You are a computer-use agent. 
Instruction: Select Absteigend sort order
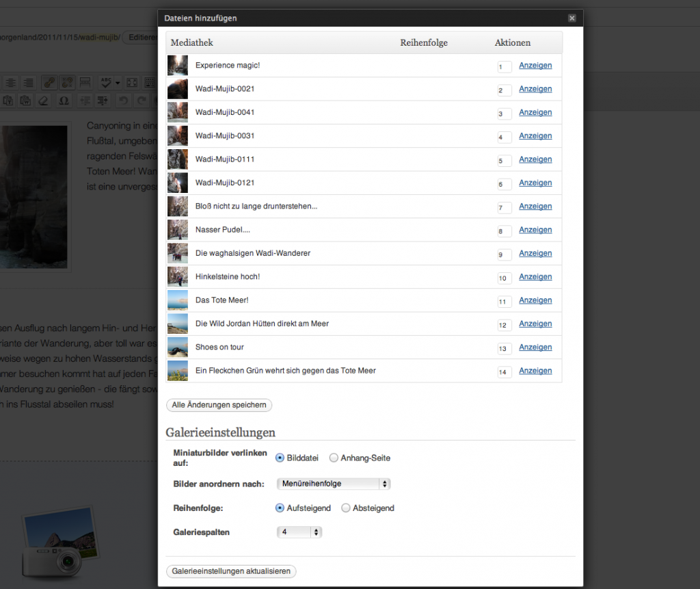pos(346,508)
